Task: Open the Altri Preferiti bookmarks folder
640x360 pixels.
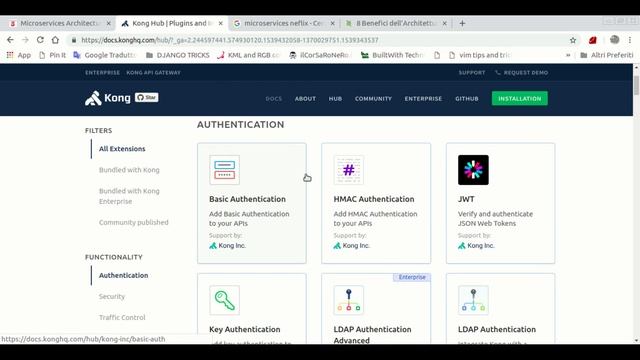Action: tap(607, 55)
